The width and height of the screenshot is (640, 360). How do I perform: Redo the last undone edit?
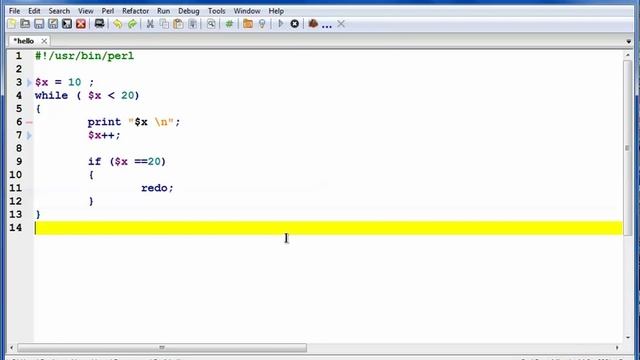coord(132,24)
